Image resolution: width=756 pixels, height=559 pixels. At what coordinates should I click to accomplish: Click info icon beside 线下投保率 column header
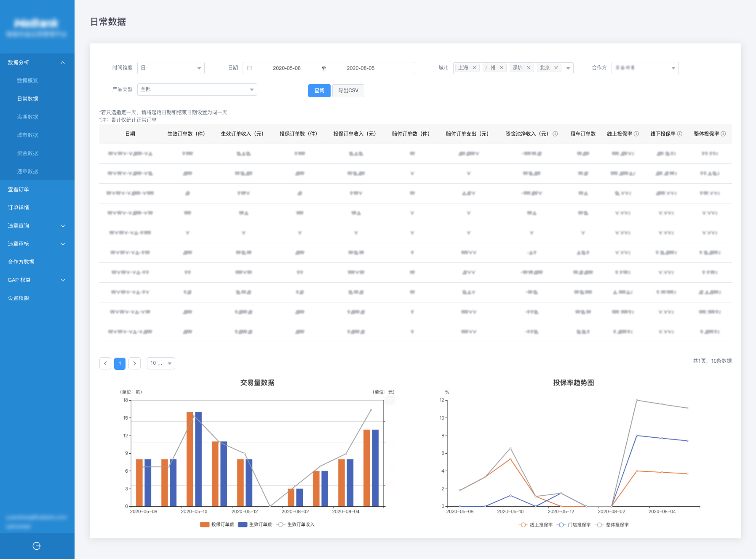pyautogui.click(x=679, y=134)
